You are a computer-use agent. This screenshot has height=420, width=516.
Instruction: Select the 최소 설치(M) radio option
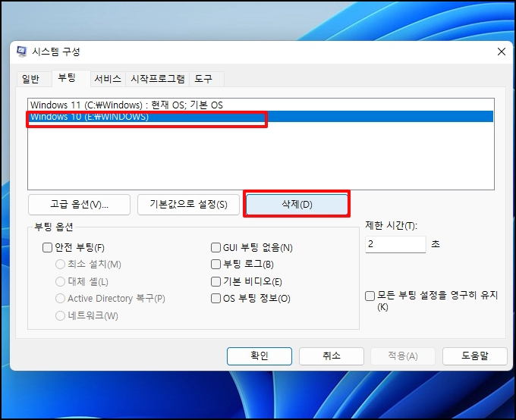[60, 264]
